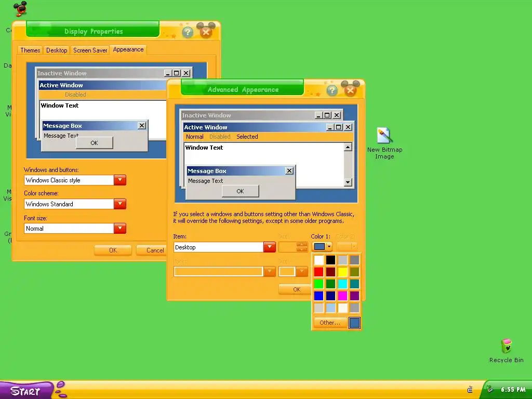This screenshot has width=532, height=399.
Task: Click Inactive Window title in Advanced Appearance preview
Action: pyautogui.click(x=206, y=115)
